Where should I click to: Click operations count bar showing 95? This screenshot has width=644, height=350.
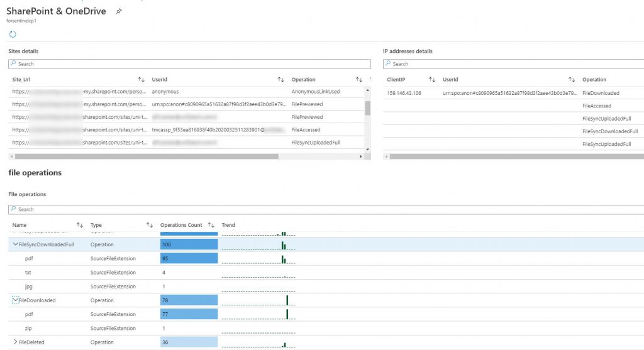pyautogui.click(x=189, y=258)
